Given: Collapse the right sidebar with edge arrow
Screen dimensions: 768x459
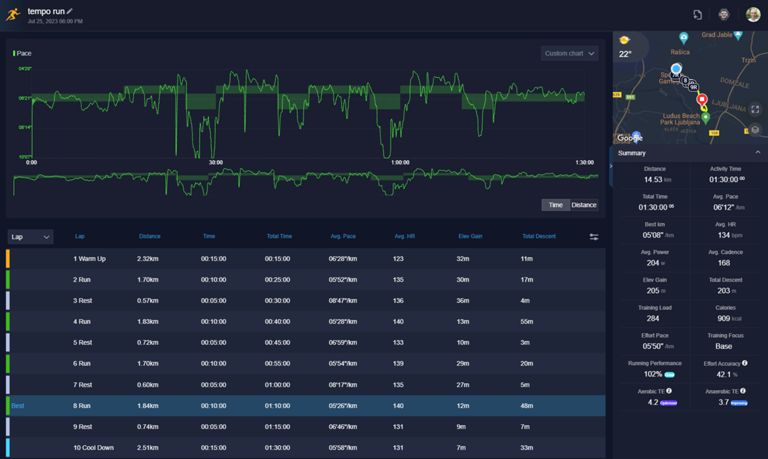Looking at the screenshot, I should pos(611,167).
